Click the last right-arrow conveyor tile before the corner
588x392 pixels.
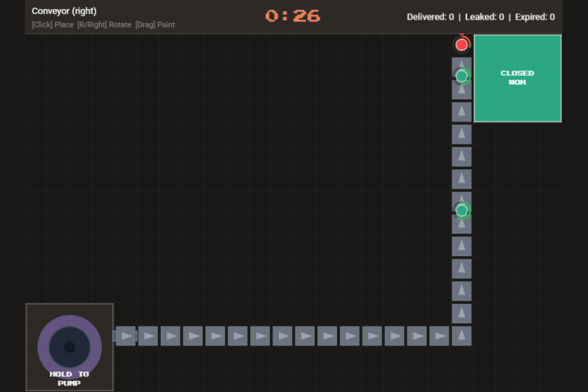(x=439, y=336)
